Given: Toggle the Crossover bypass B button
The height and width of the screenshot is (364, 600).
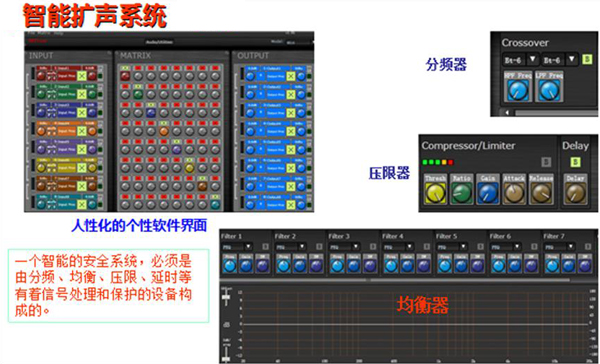Looking at the screenshot, I should pyautogui.click(x=587, y=59).
